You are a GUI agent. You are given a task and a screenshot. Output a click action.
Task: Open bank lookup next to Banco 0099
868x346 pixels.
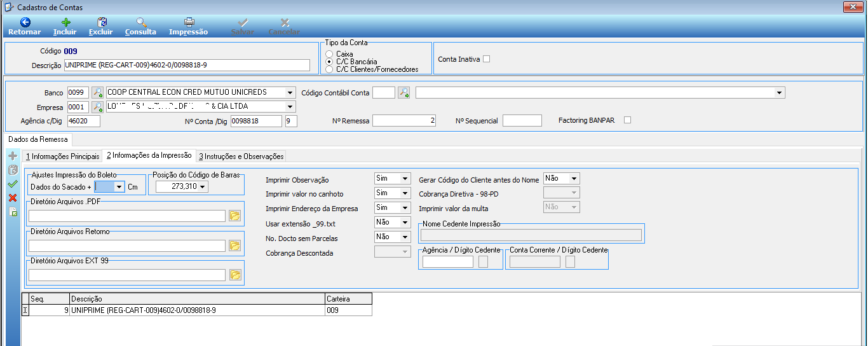click(x=97, y=92)
